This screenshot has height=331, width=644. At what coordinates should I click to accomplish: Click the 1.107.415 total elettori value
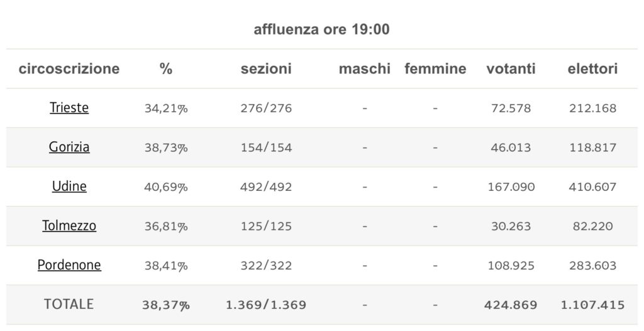[592, 305]
